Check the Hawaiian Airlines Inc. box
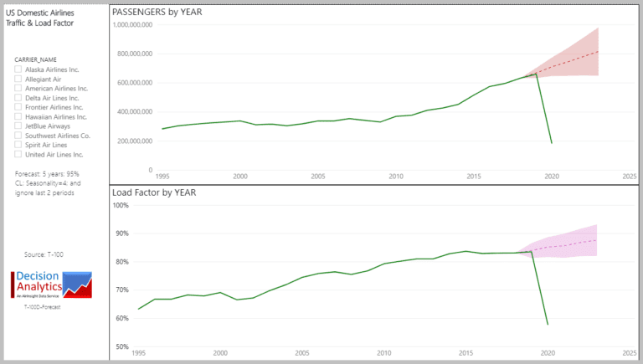 (18, 116)
